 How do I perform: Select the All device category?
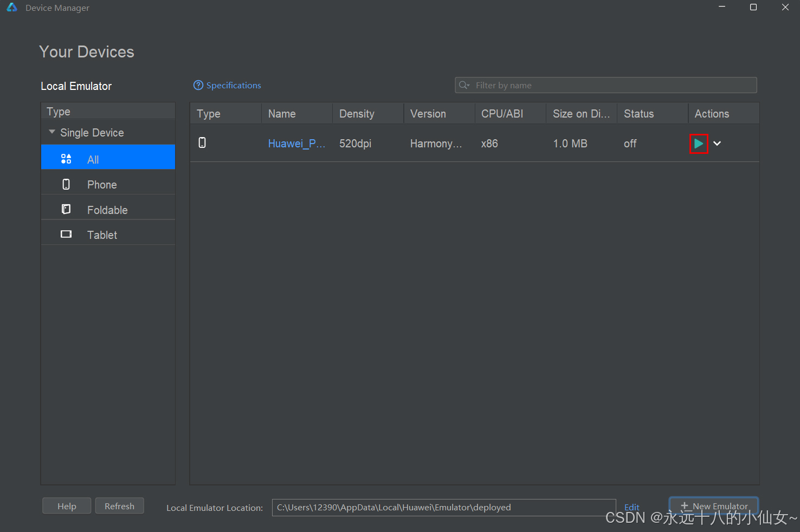click(x=108, y=157)
